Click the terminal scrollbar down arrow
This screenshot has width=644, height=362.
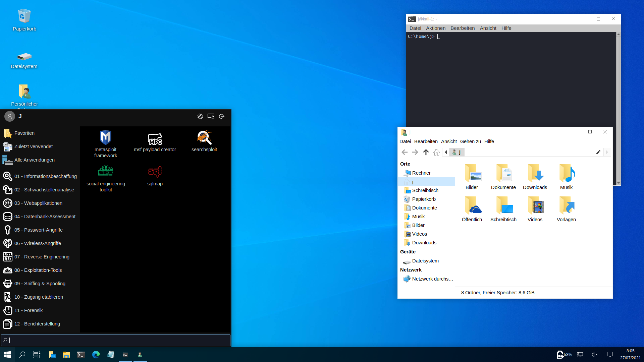619,183
